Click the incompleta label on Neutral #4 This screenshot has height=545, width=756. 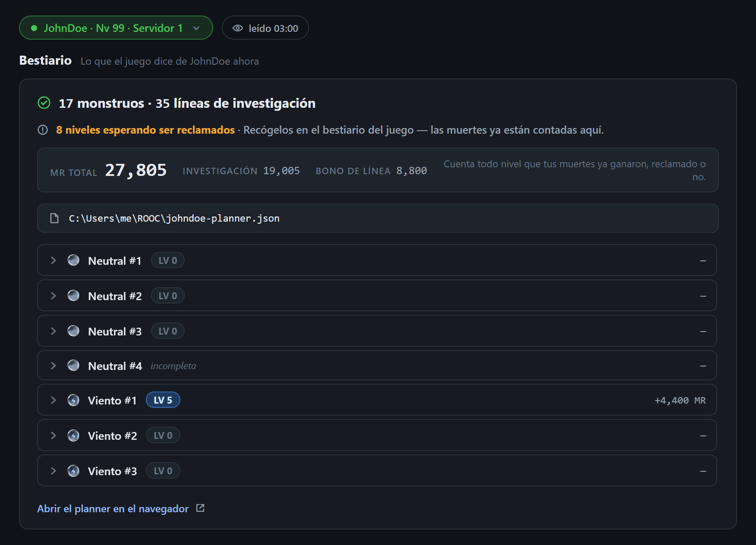coord(173,366)
